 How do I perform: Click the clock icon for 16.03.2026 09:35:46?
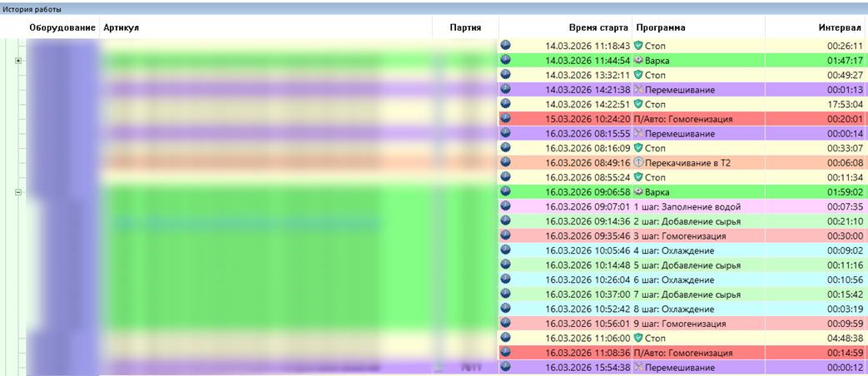coord(505,235)
